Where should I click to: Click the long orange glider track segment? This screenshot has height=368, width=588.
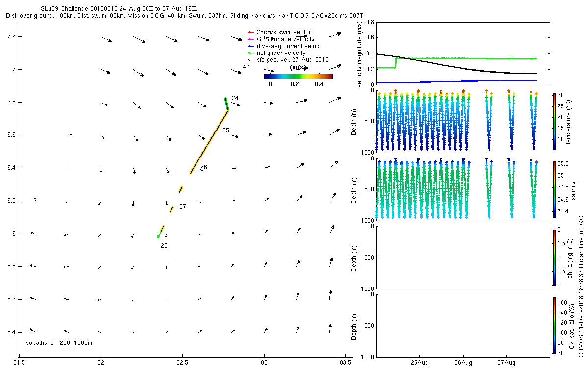click(209, 142)
